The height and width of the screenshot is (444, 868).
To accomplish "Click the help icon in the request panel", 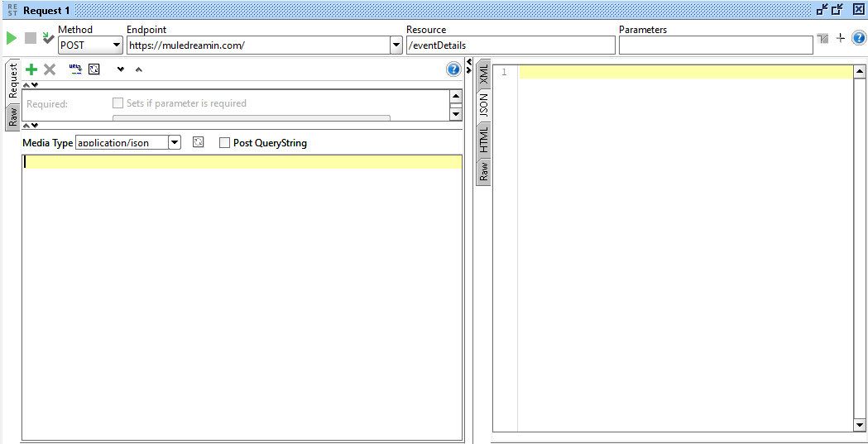I will coord(453,69).
